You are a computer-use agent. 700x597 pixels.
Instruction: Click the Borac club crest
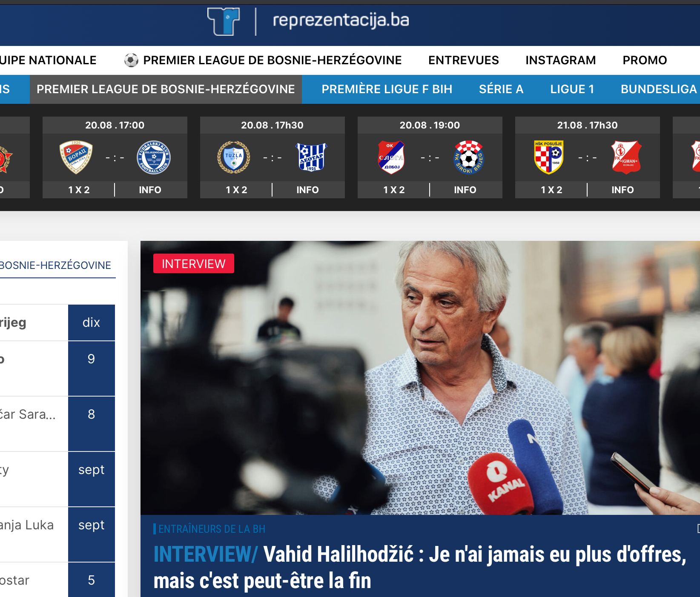[x=76, y=157]
